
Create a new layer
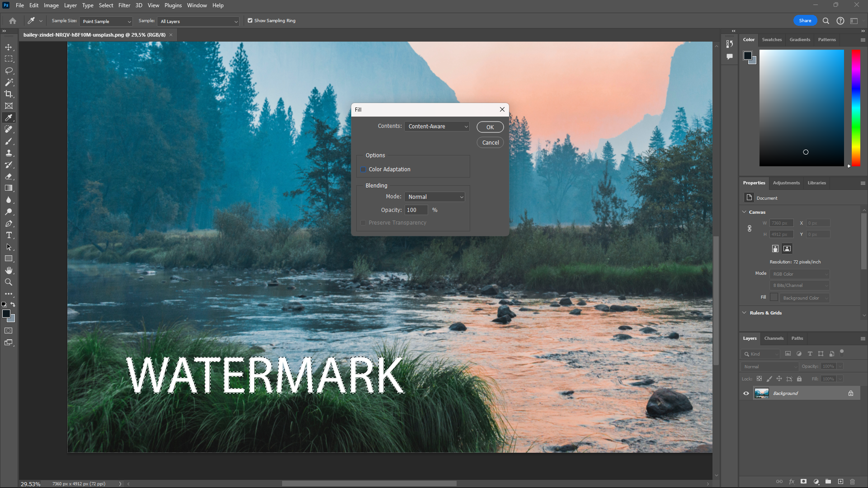pyautogui.click(x=840, y=482)
